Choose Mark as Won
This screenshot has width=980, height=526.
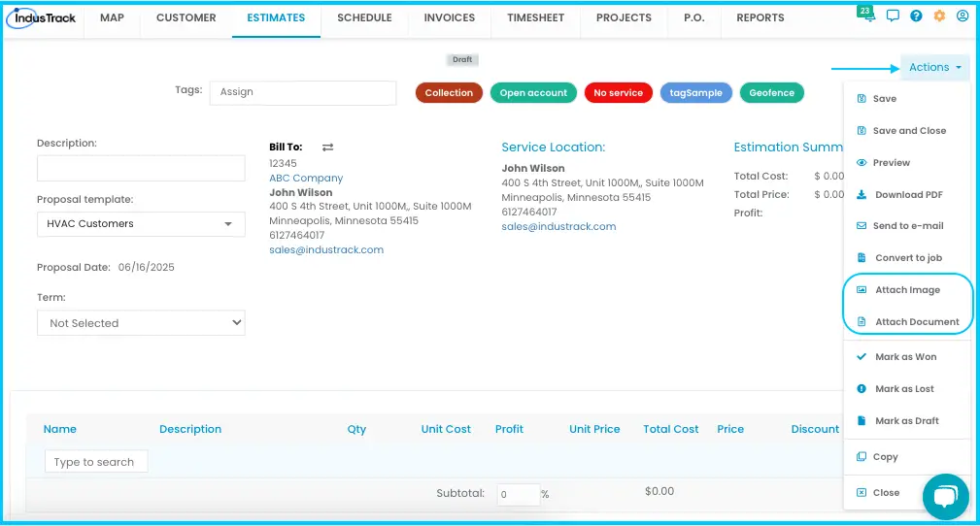click(907, 357)
